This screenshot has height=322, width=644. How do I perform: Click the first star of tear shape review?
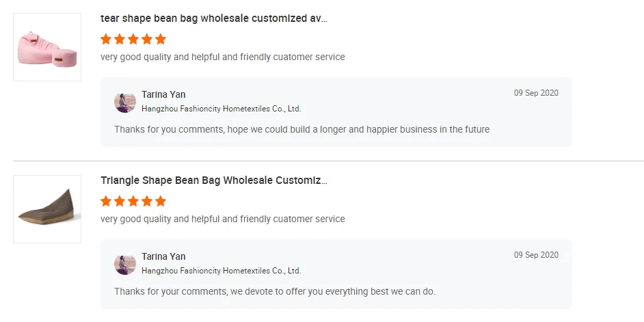point(106,39)
